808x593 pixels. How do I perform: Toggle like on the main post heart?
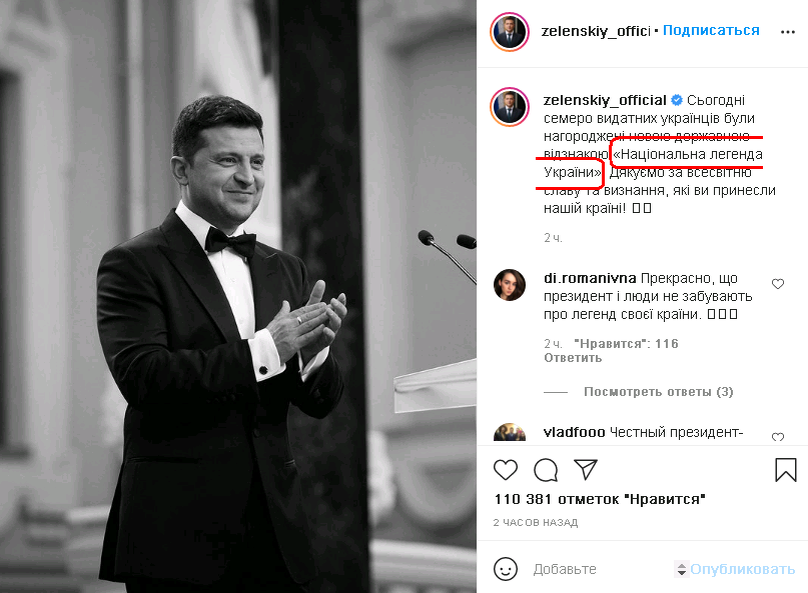pos(505,469)
